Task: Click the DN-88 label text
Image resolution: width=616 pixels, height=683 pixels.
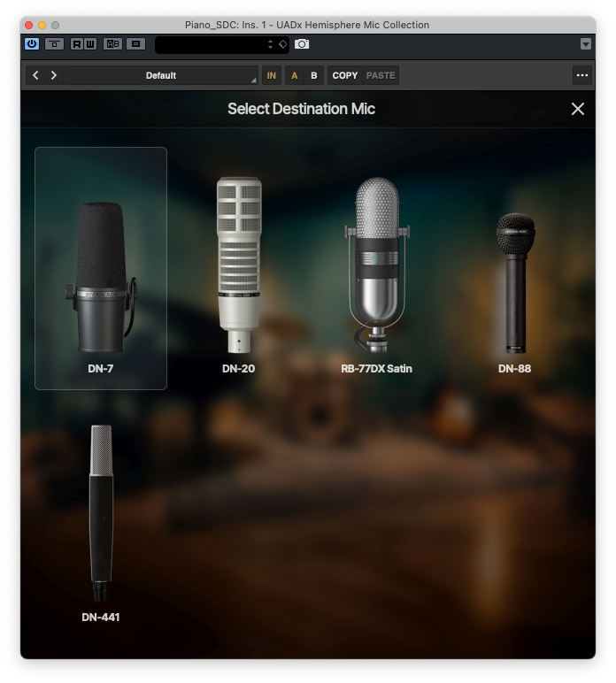Action: pyautogui.click(x=514, y=369)
